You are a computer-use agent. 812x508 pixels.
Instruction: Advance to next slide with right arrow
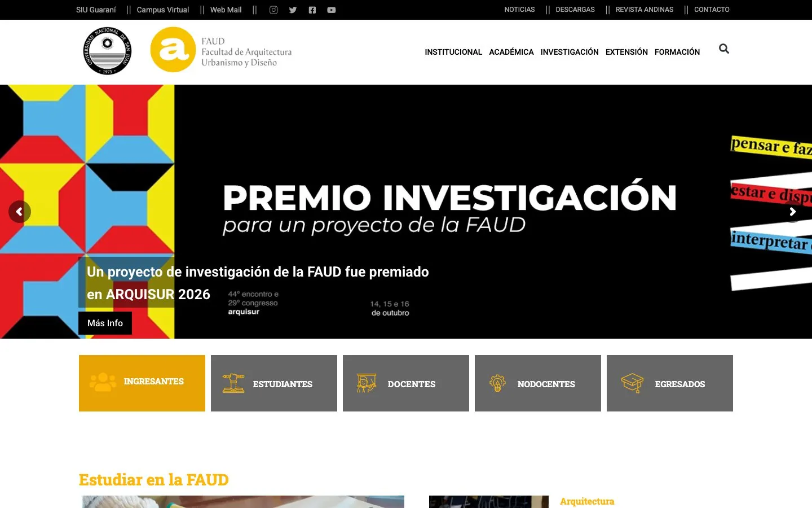click(x=792, y=212)
